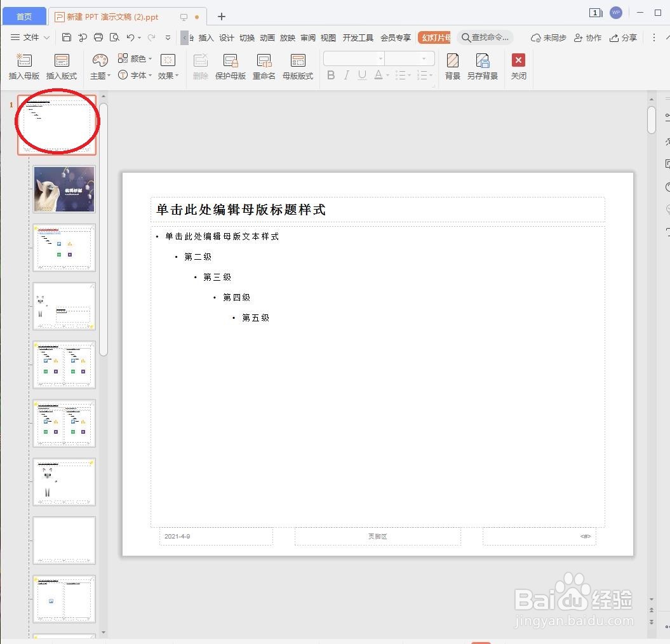Image resolution: width=670 pixels, height=644 pixels.
Task: Select the cat title layout thumbnail
Action: click(64, 189)
